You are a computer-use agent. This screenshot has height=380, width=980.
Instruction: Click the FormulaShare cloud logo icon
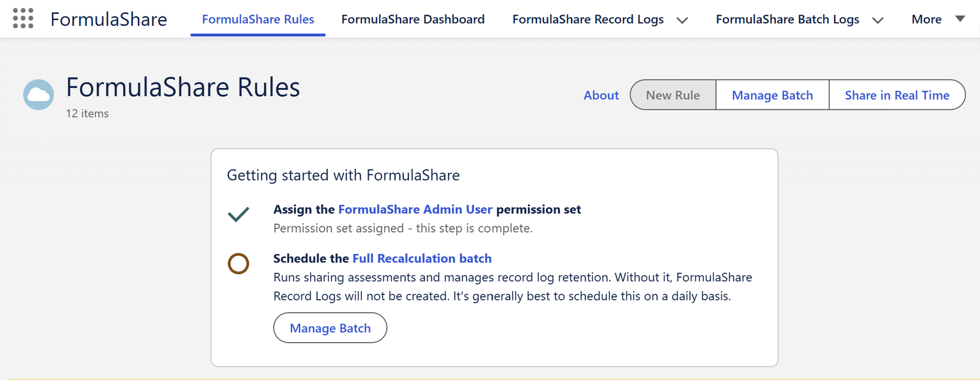39,95
